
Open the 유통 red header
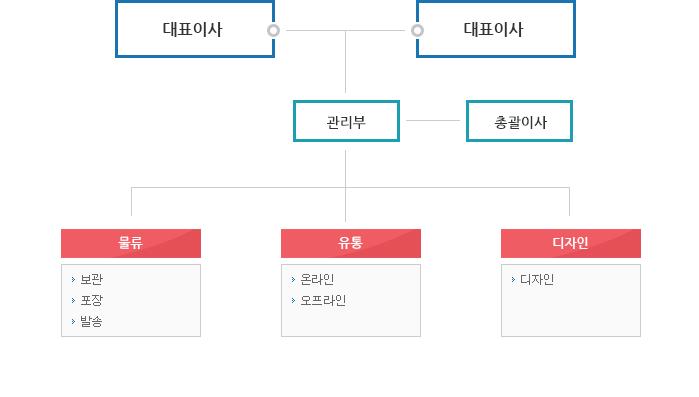click(351, 243)
